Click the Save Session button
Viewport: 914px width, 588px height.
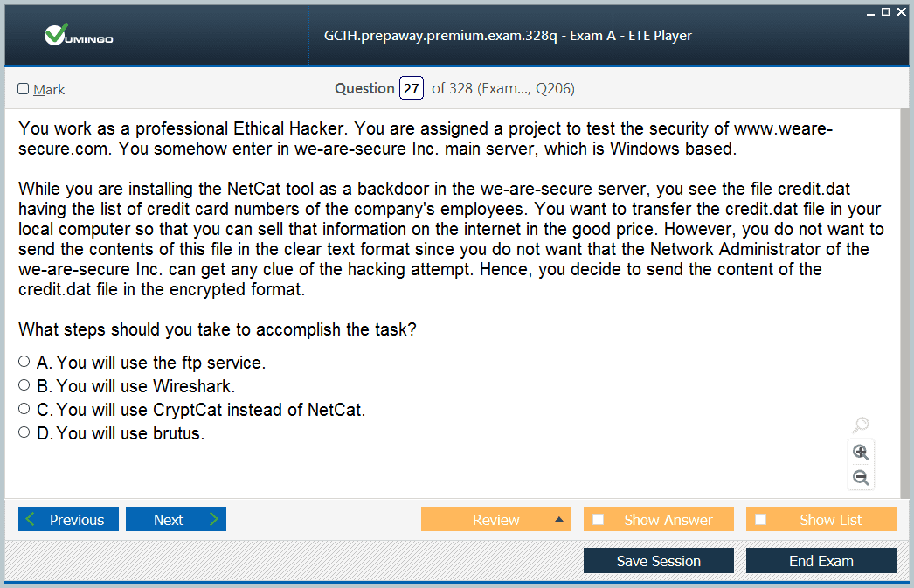click(658, 561)
